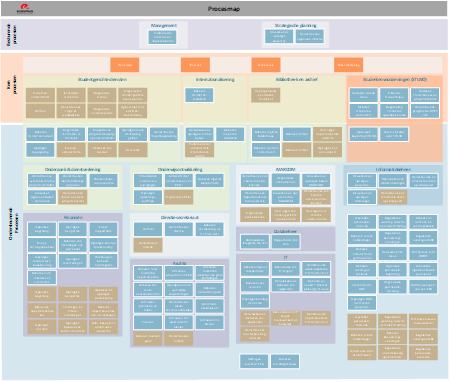Click the Erasmus logo in header
Screen dimensions: 450x382
tap(25, 9)
